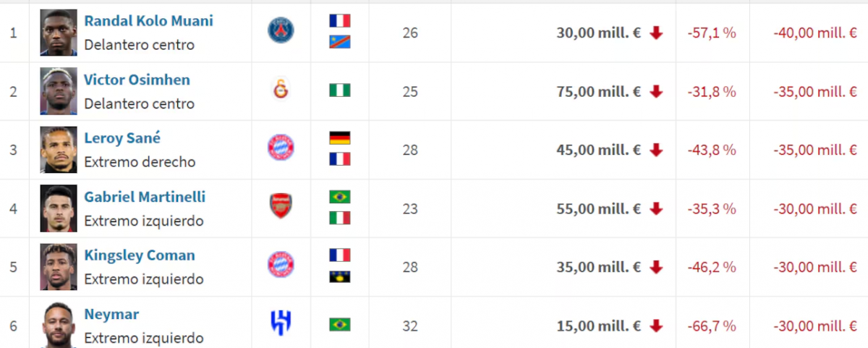
Task: Click Gabriel Martinelli's Italy flag icon
Action: [339, 218]
